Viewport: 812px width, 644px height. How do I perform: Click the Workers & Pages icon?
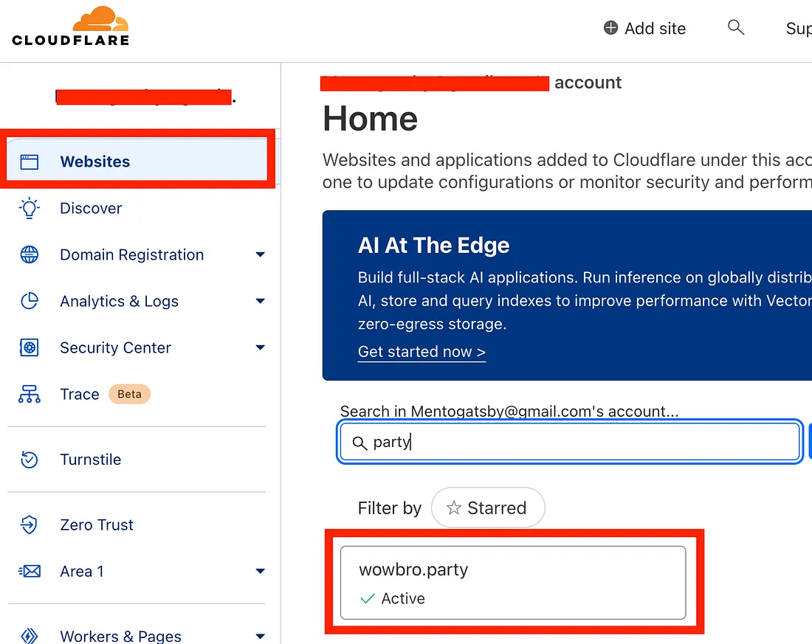29,636
